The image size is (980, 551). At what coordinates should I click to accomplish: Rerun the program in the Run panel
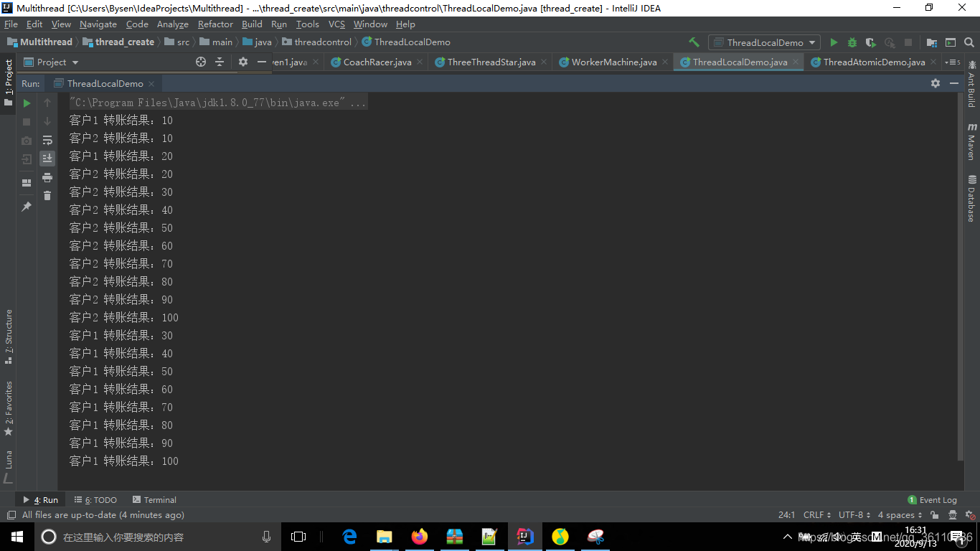27,103
